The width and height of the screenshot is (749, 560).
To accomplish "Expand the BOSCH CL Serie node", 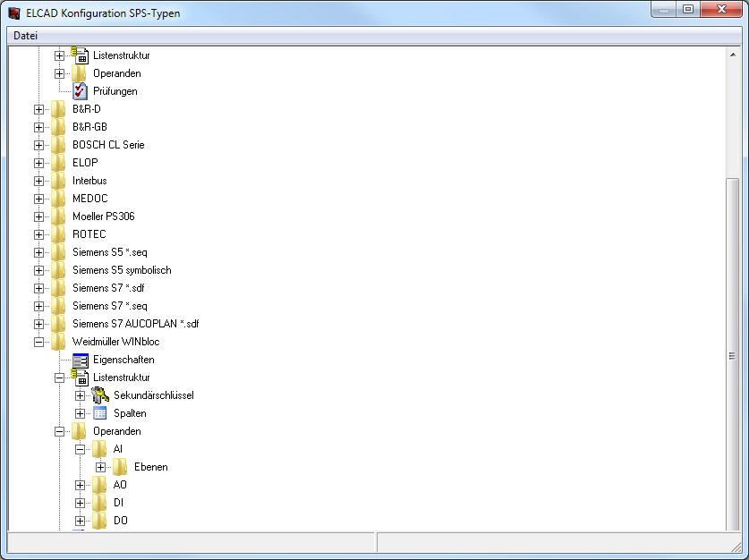I will coord(38,145).
